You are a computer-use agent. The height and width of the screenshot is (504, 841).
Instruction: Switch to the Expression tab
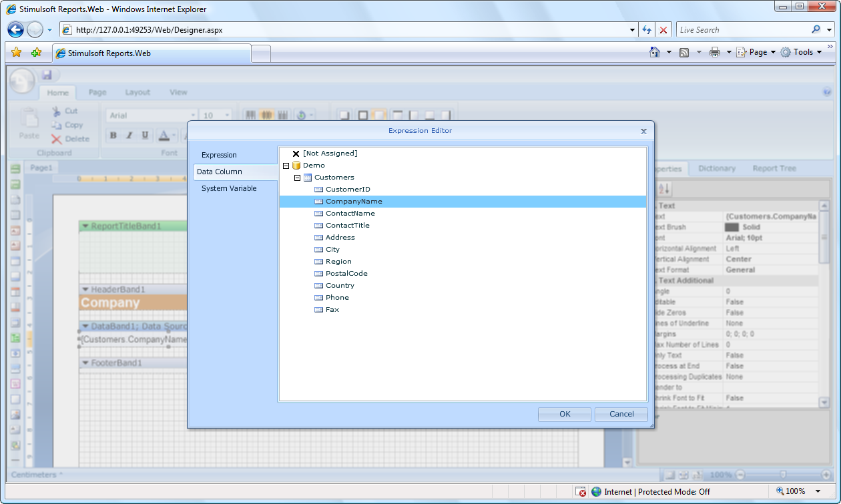pos(219,155)
